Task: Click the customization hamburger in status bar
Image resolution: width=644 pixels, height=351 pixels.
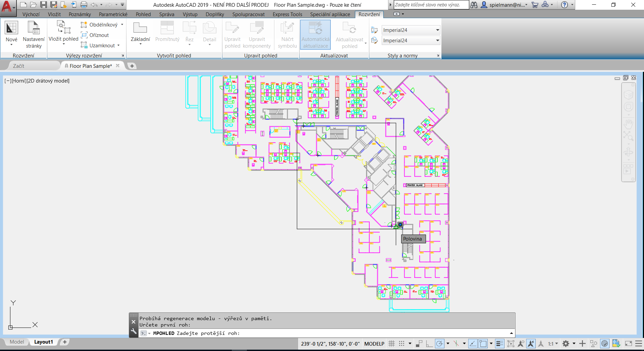Action: pos(639,344)
